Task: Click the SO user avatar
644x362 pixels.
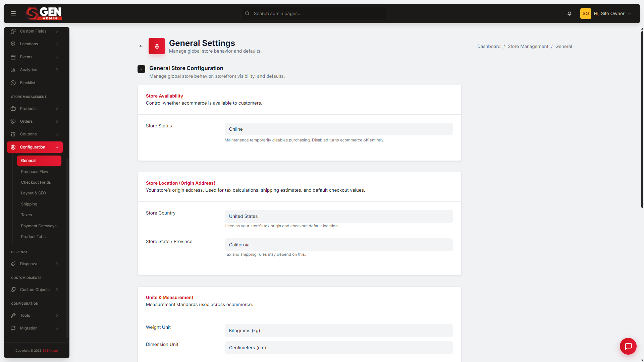Action: pos(586,13)
